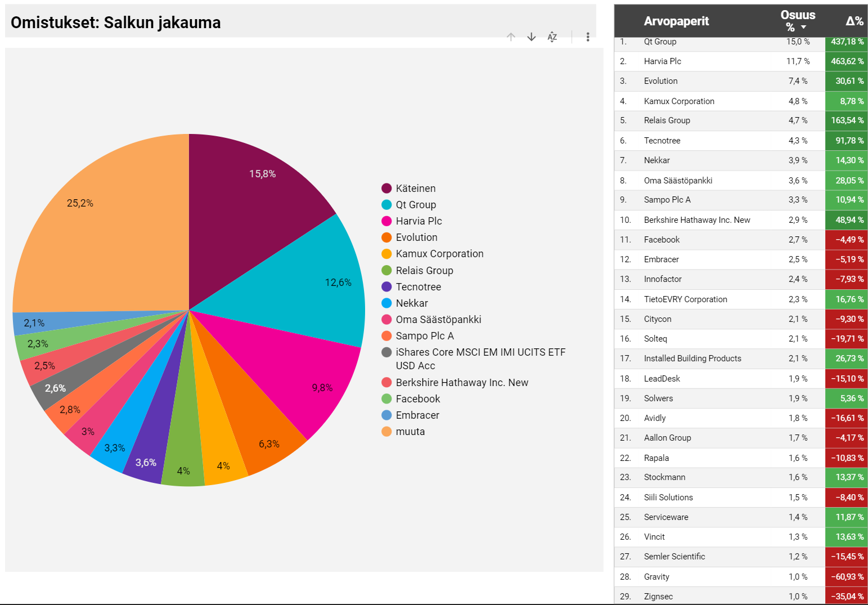
Task: Click the Harvia Plc legend color dot
Action: pos(386,221)
